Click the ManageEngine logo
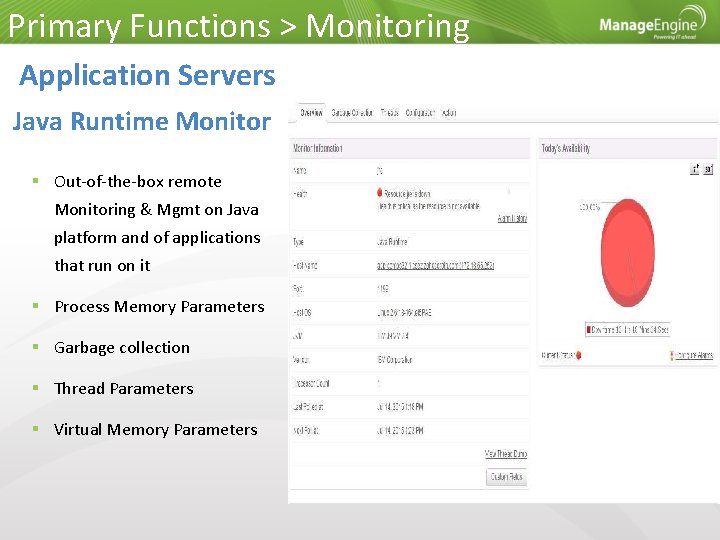The width and height of the screenshot is (720, 540). 652,23
